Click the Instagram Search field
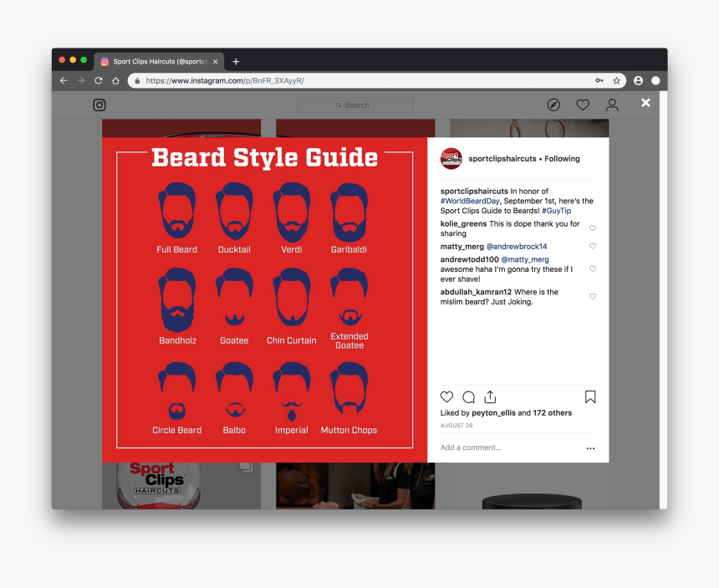 pos(355,105)
